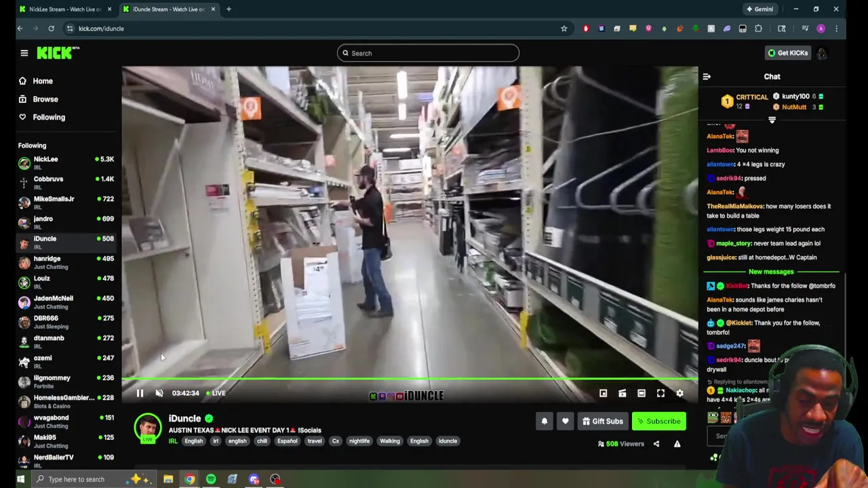Jump to LIVE in the player

point(215,393)
